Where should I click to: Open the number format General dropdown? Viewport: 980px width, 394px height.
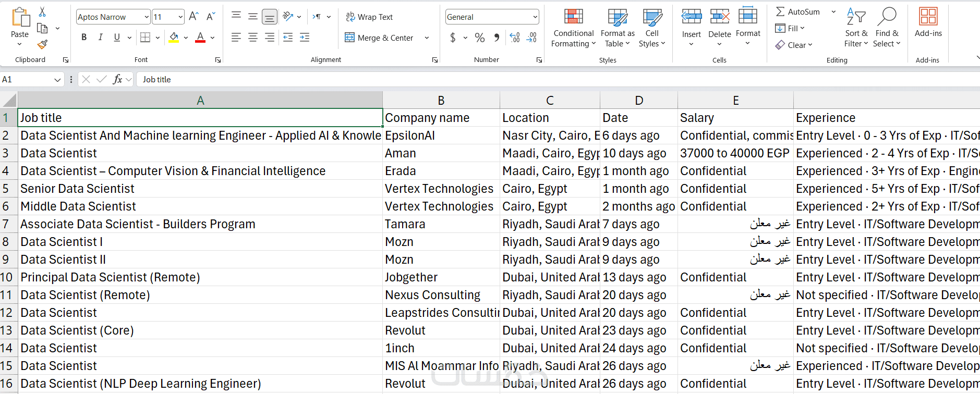pyautogui.click(x=535, y=17)
